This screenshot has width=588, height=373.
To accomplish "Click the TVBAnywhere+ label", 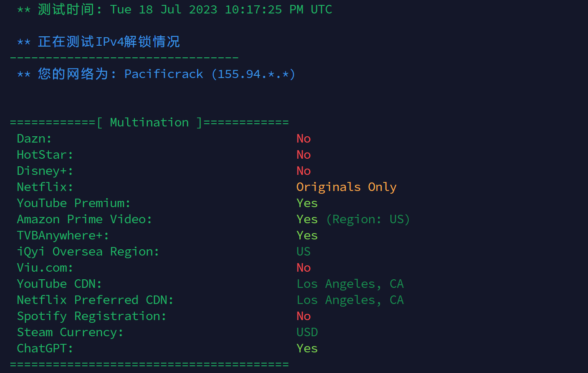I will (x=63, y=235).
